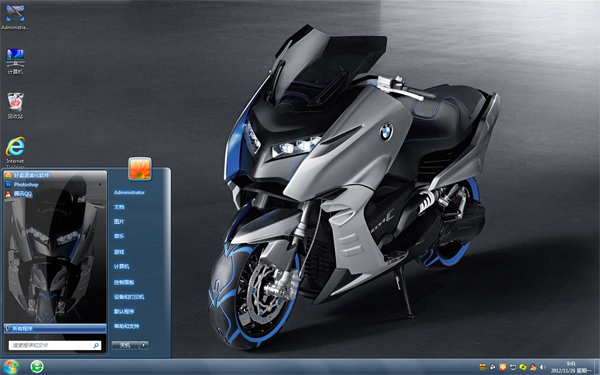Viewport: 600px width, 375px height.
Task: Open 默认程序 in the Start menu
Action: (x=124, y=311)
